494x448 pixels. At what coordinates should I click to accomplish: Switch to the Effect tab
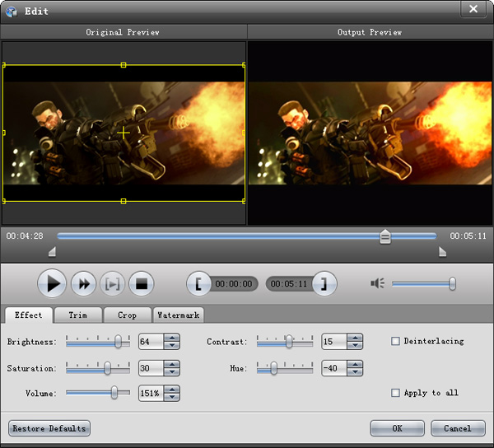[28, 315]
